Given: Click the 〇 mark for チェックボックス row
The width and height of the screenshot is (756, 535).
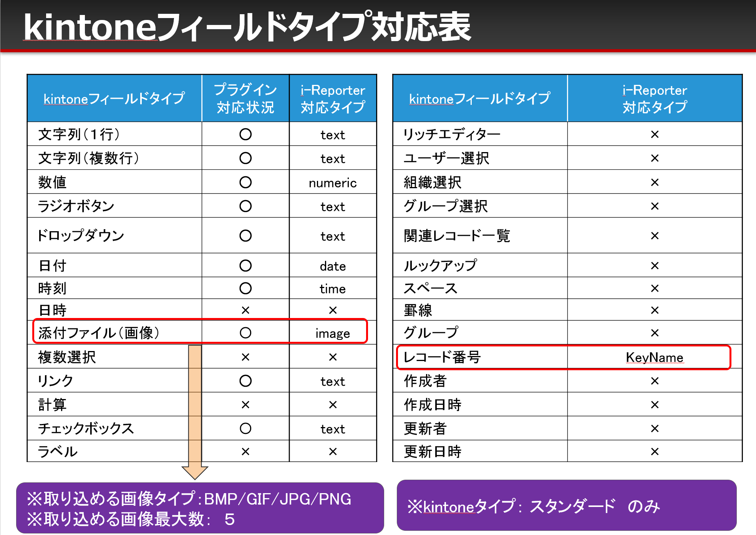Looking at the screenshot, I should (245, 428).
